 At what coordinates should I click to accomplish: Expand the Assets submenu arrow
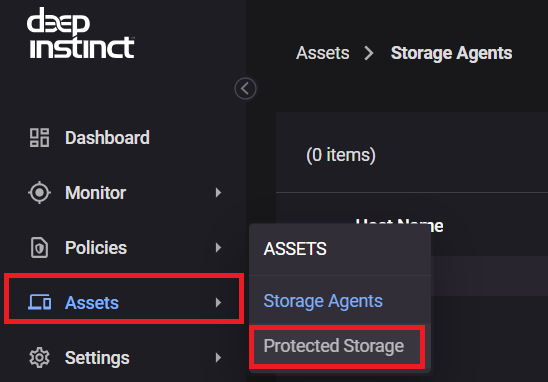[x=218, y=302]
